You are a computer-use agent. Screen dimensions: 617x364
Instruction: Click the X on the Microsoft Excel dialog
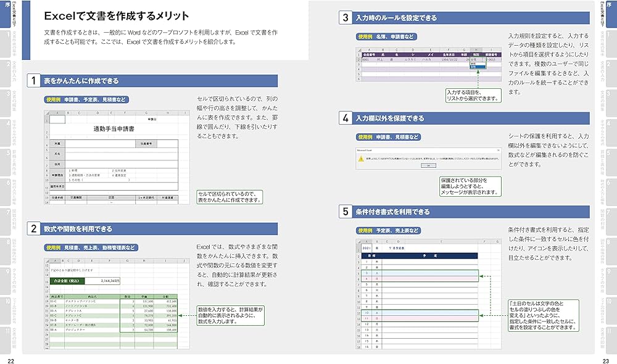point(498,150)
